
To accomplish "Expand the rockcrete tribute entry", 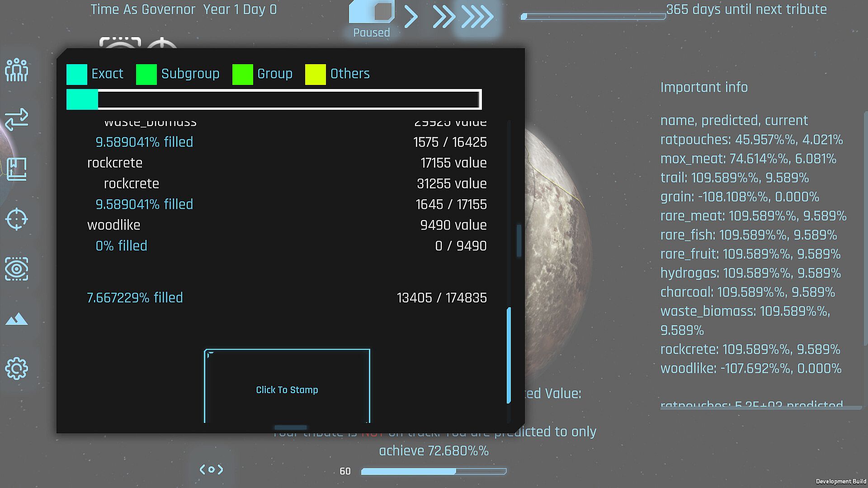I will click(x=115, y=163).
